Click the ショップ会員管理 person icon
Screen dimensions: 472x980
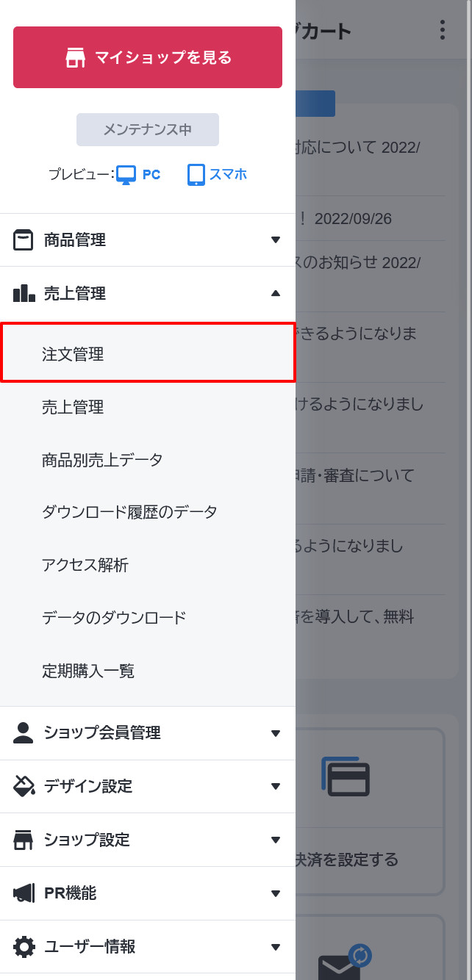coord(24,732)
